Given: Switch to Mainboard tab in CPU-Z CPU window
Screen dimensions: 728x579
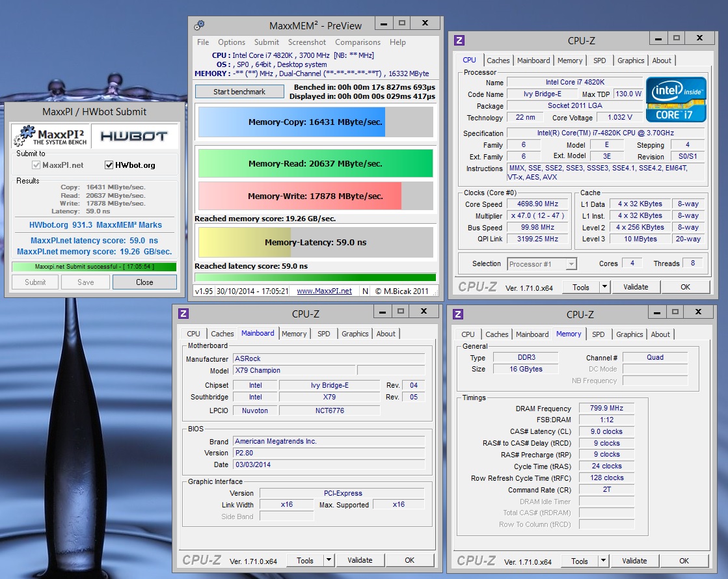Looking at the screenshot, I should click(x=533, y=61).
